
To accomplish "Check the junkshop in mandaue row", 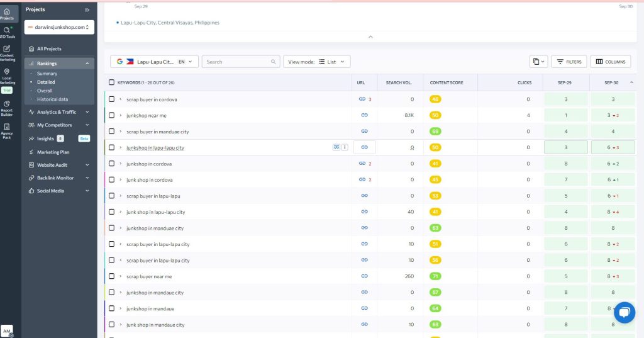I will (x=111, y=308).
